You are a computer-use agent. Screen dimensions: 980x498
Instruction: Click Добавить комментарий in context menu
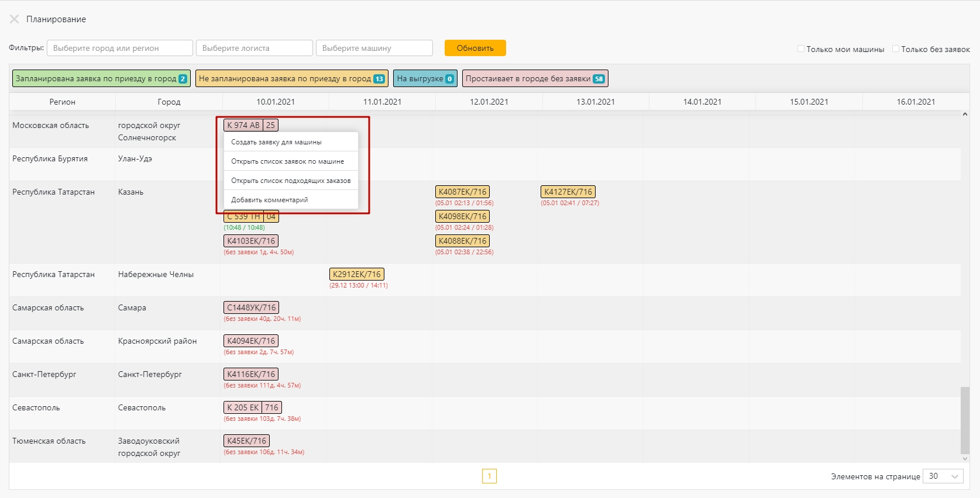tap(269, 200)
